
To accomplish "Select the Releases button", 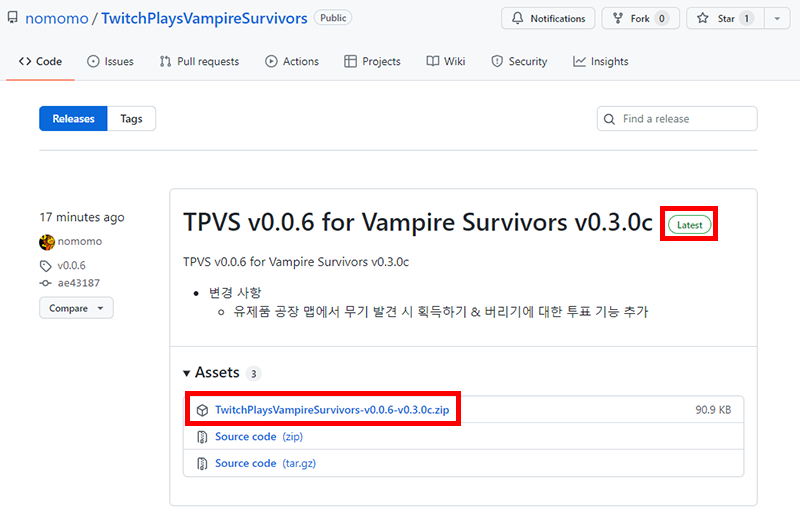I will (73, 118).
